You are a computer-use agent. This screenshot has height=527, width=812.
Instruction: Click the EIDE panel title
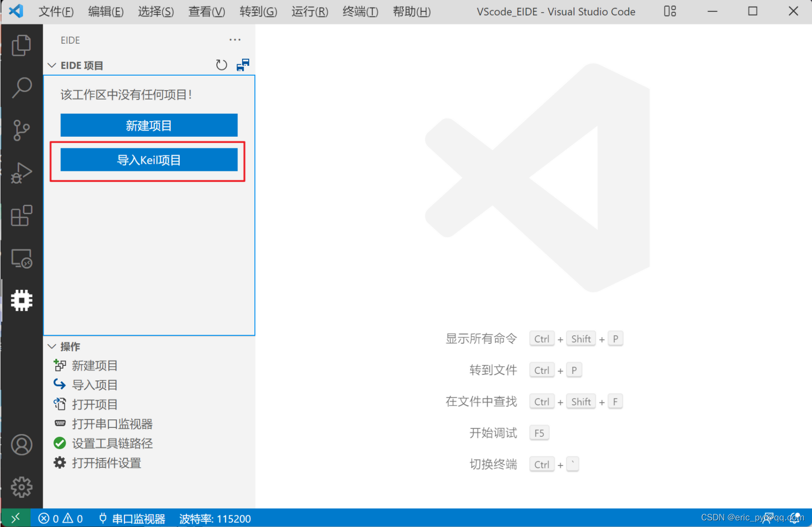pyautogui.click(x=70, y=40)
